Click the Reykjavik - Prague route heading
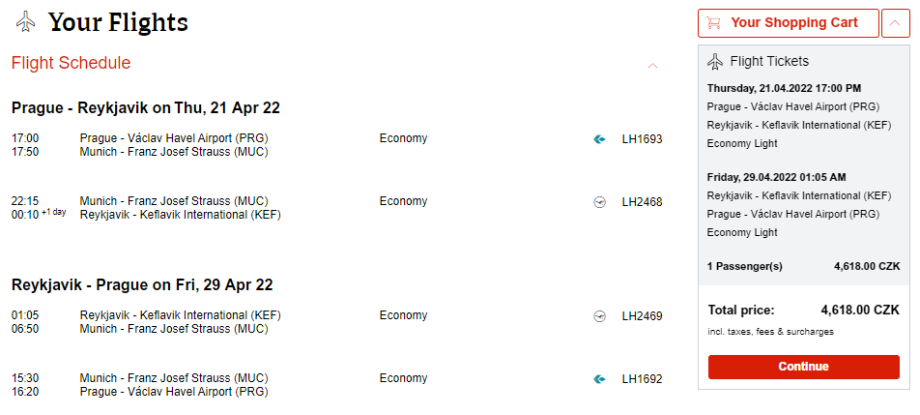 pyautogui.click(x=142, y=285)
